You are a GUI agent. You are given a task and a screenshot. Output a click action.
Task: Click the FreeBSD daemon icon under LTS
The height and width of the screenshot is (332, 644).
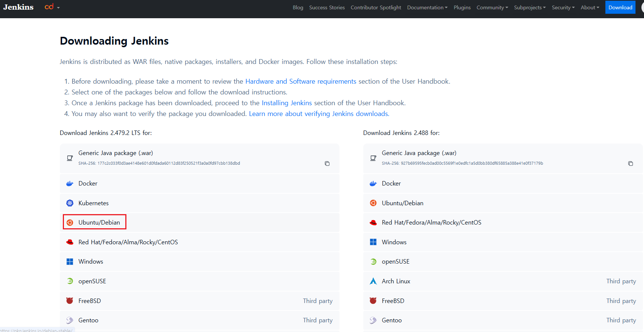[70, 300]
